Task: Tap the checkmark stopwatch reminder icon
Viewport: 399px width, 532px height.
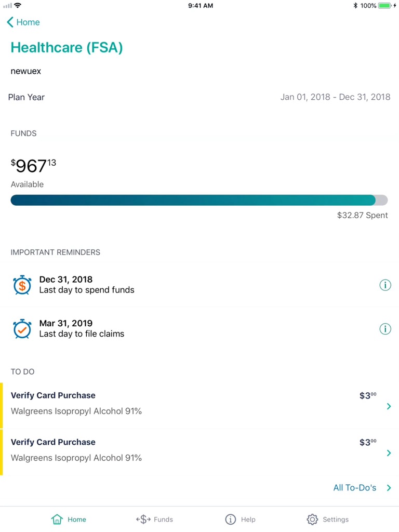Action: tap(22, 328)
